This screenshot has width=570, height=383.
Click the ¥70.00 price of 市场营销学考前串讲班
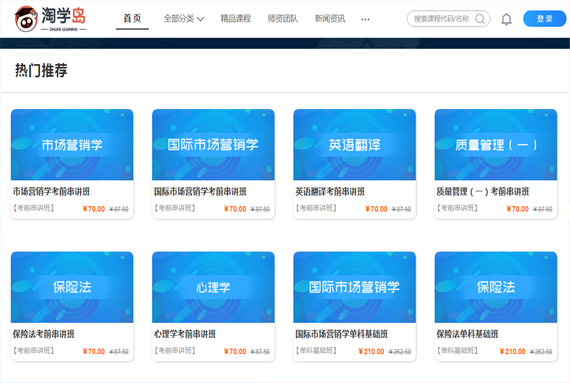(x=94, y=209)
